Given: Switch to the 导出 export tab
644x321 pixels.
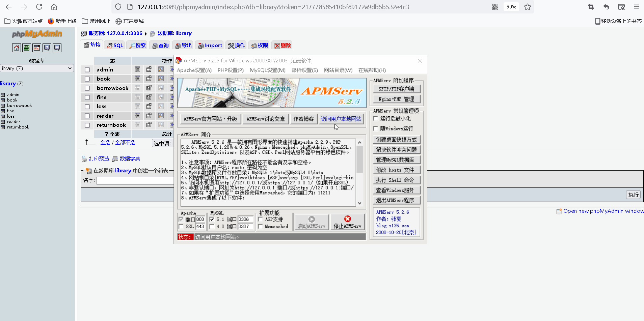Looking at the screenshot, I should pyautogui.click(x=183, y=46).
